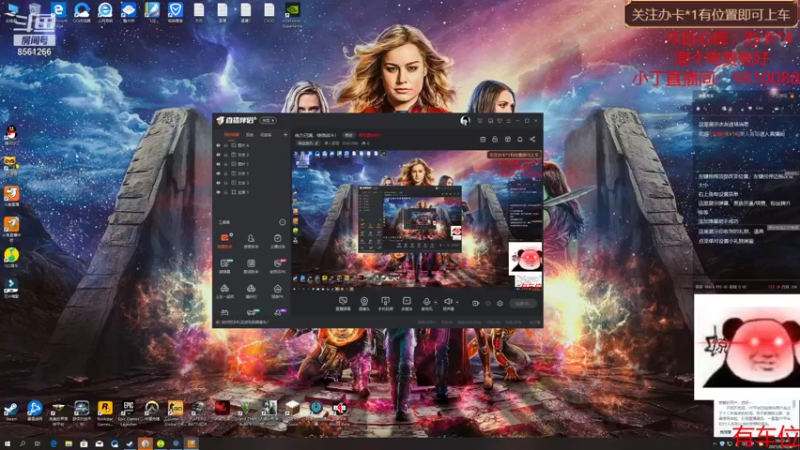The image size is (800, 450).
Task: Open File Explorer from the taskbar
Action: coord(68,444)
